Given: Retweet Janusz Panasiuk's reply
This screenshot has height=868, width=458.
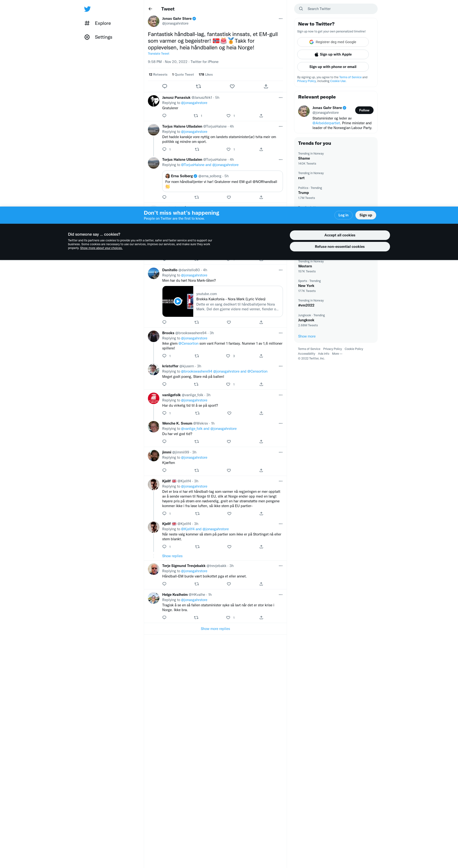Looking at the screenshot, I should pyautogui.click(x=196, y=116).
